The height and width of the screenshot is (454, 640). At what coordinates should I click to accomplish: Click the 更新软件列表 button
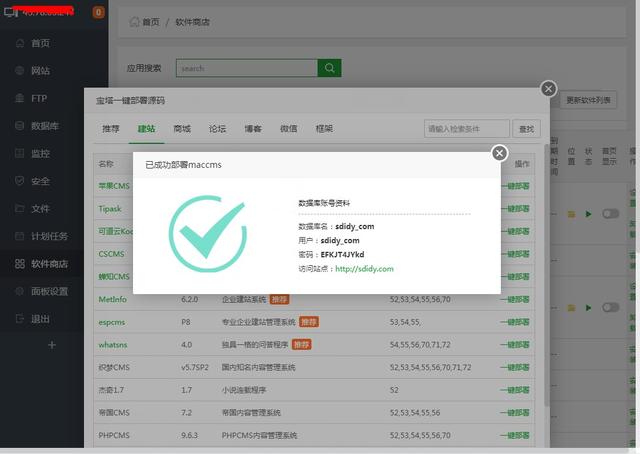pos(590,100)
